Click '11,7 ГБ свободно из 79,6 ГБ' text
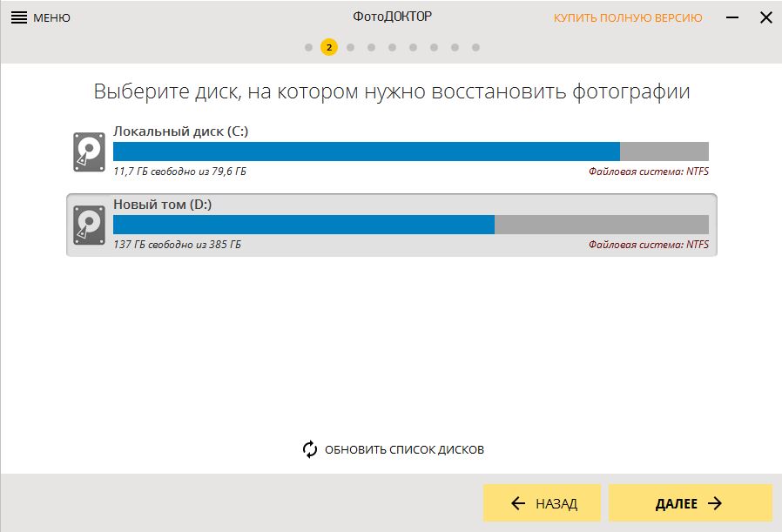This screenshot has height=532, width=782. [179, 172]
